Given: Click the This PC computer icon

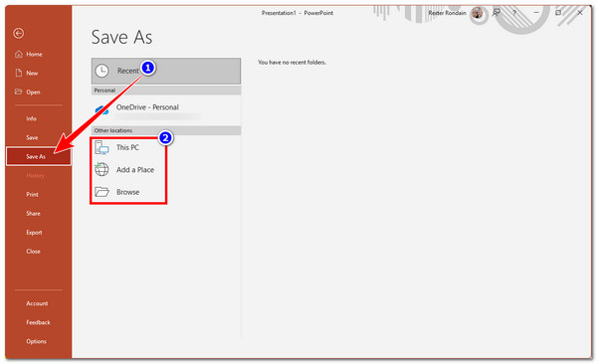Looking at the screenshot, I should point(101,147).
